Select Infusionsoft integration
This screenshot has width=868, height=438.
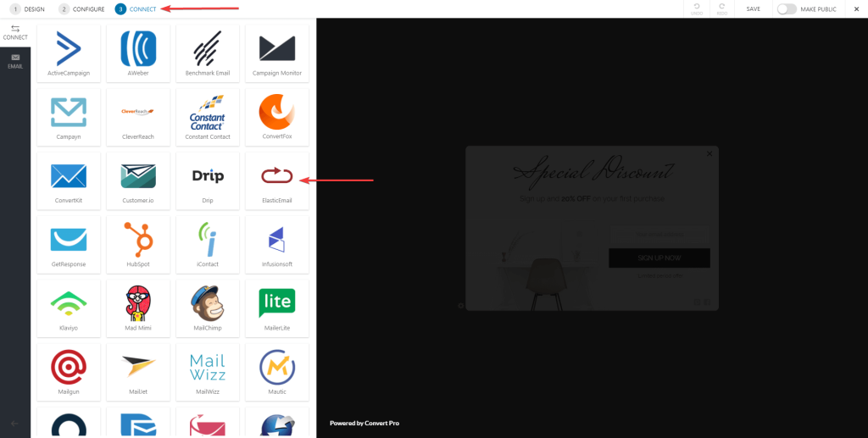pos(277,245)
